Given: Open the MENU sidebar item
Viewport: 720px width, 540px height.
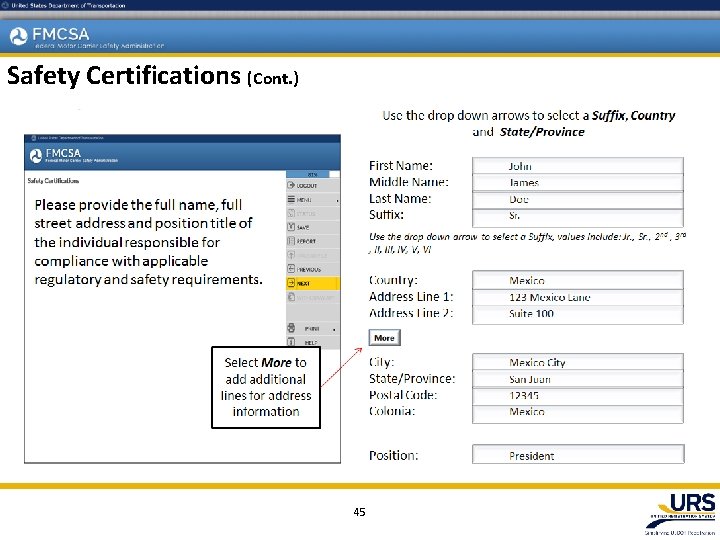Looking at the screenshot, I should point(312,200).
